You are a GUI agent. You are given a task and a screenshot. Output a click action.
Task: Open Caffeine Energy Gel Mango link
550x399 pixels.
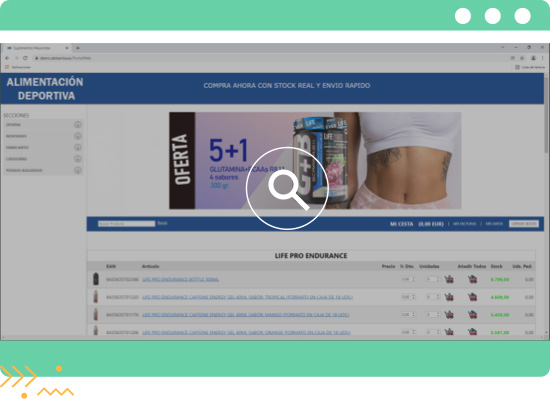coord(246,315)
